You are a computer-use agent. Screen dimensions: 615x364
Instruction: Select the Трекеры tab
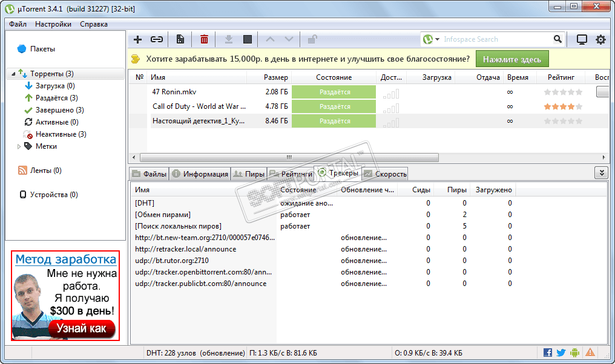pyautogui.click(x=338, y=173)
